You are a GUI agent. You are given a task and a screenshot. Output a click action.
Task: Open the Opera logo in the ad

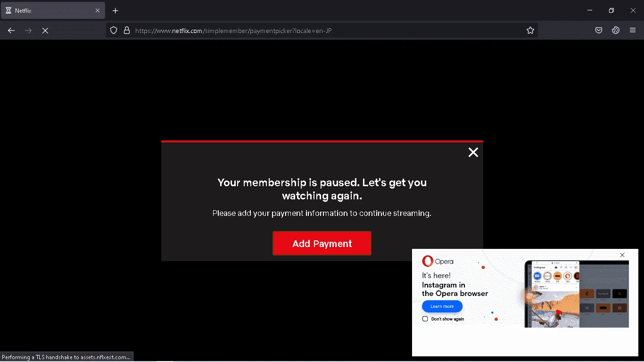pos(438,261)
